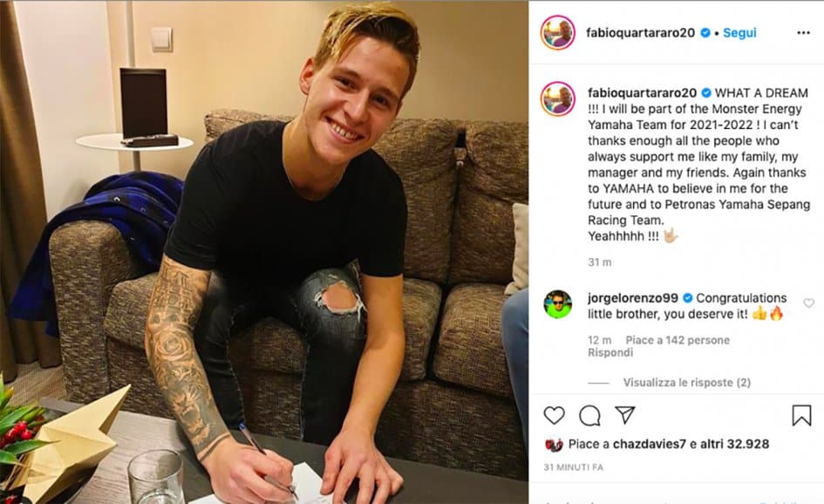Click the photo of the man signing

[264, 252]
